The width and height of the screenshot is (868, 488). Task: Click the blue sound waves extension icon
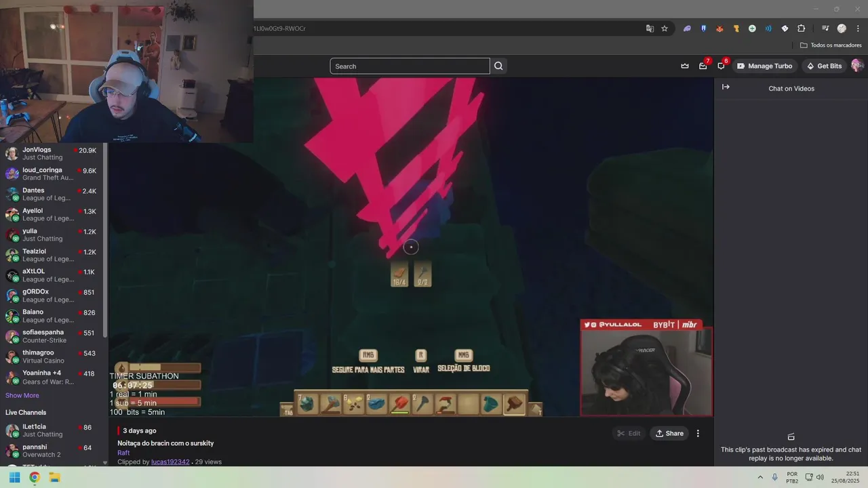tap(768, 28)
